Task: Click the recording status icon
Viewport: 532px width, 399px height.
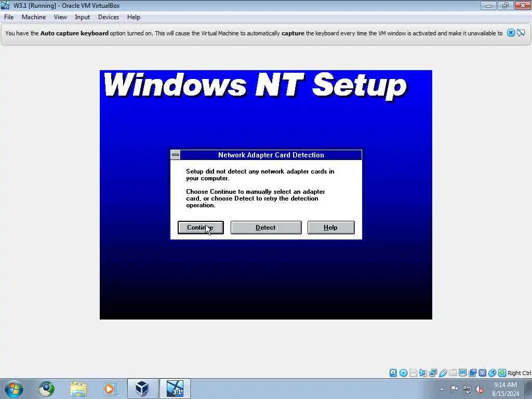Action: click(x=473, y=373)
